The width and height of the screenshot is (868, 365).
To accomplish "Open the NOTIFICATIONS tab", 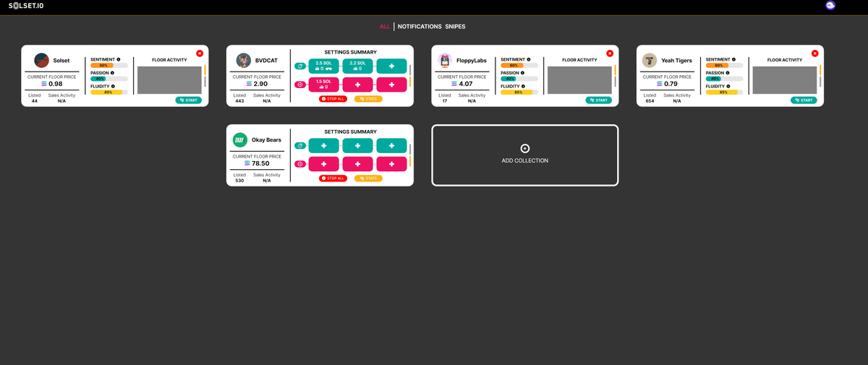I will click(x=420, y=27).
